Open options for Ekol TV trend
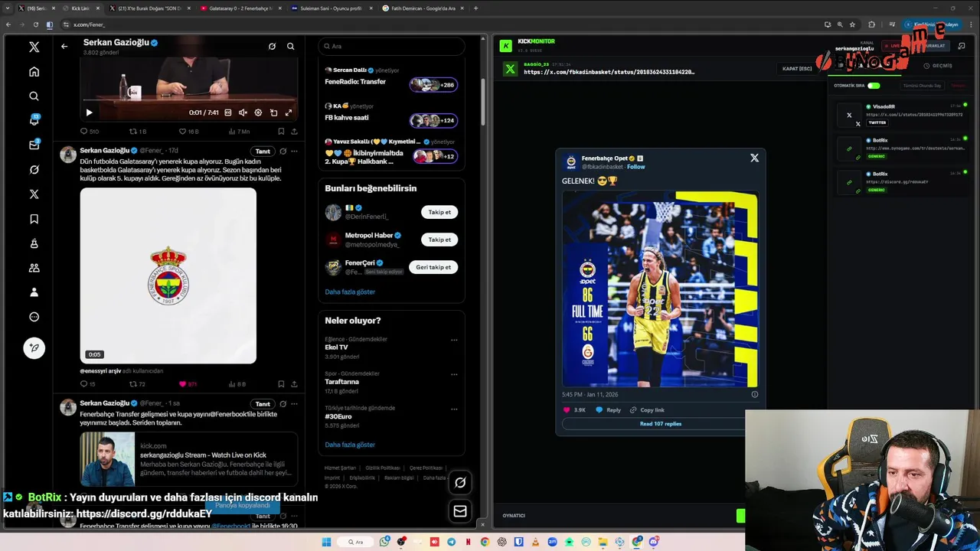Viewport: 980px width, 551px height. (454, 340)
